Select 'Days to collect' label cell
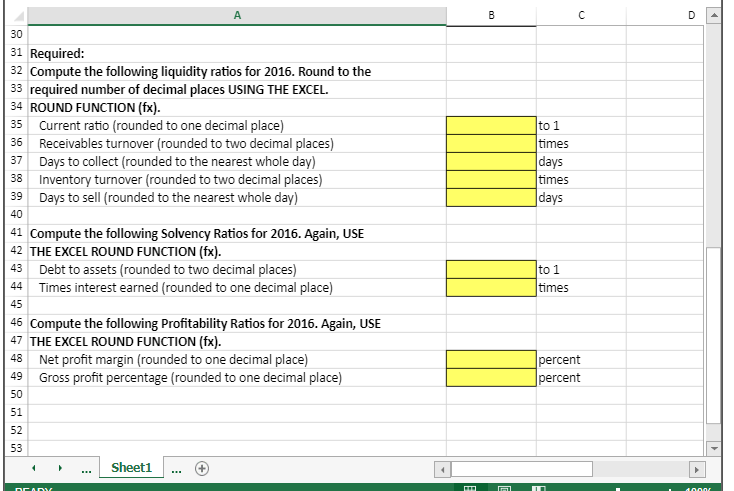This screenshot has height=491, width=734. (237, 161)
